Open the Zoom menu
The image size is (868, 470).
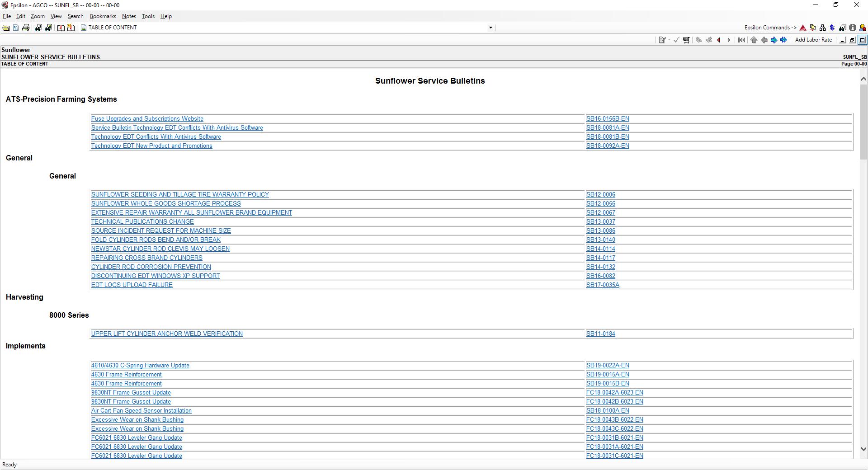pyautogui.click(x=38, y=16)
